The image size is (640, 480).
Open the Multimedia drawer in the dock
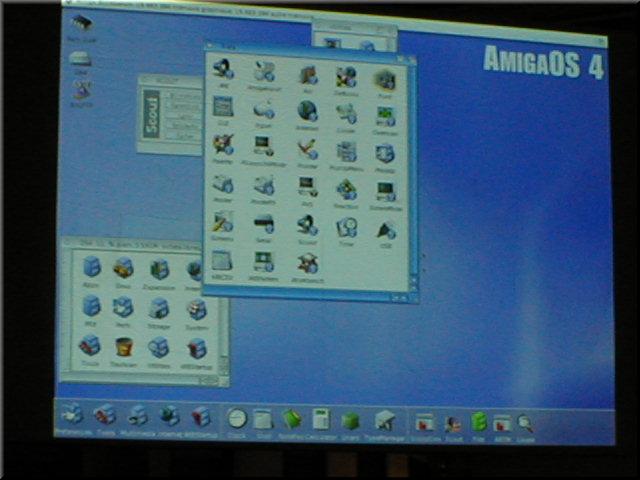click(138, 415)
